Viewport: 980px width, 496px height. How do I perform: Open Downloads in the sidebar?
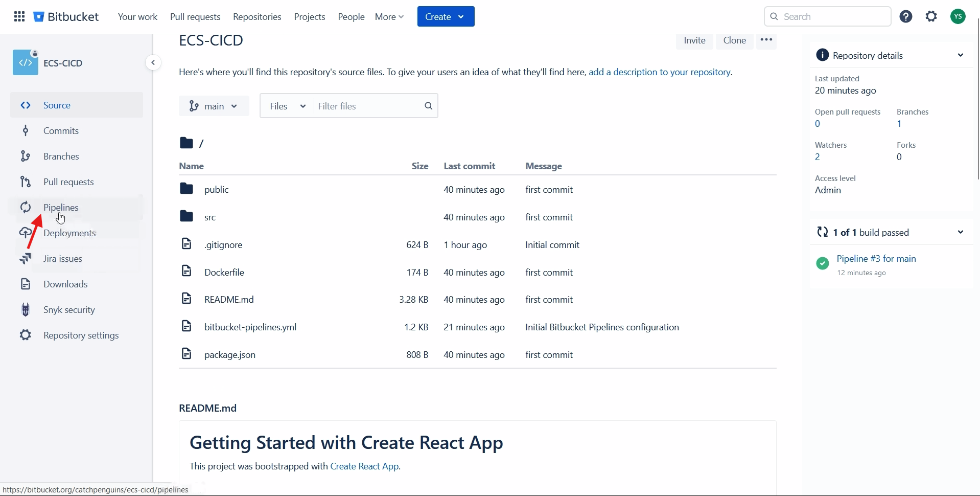pyautogui.click(x=77, y=284)
